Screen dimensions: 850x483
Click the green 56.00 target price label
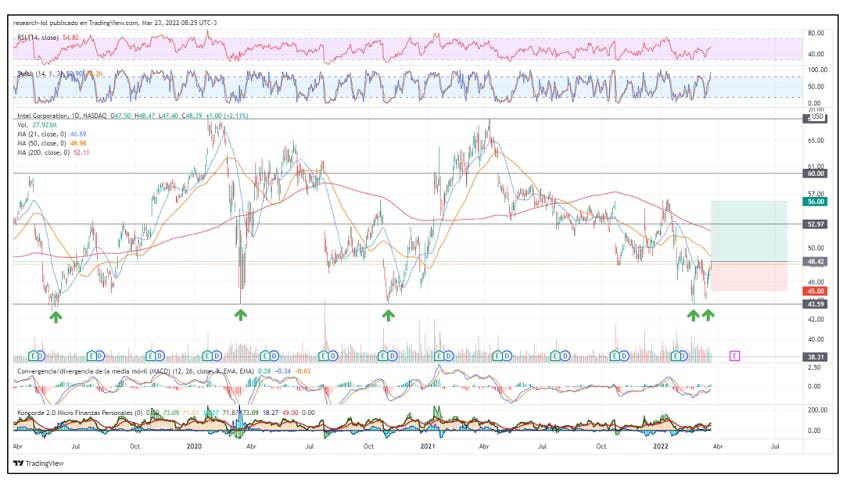point(815,202)
